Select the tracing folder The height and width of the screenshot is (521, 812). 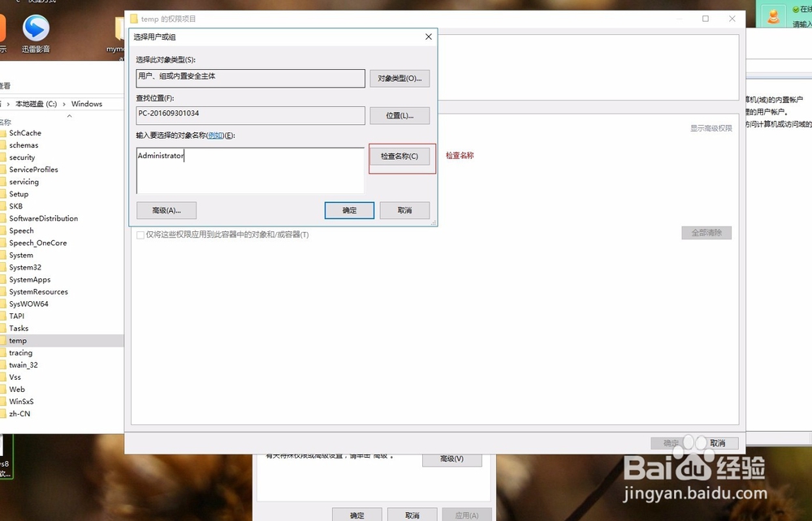pos(21,353)
